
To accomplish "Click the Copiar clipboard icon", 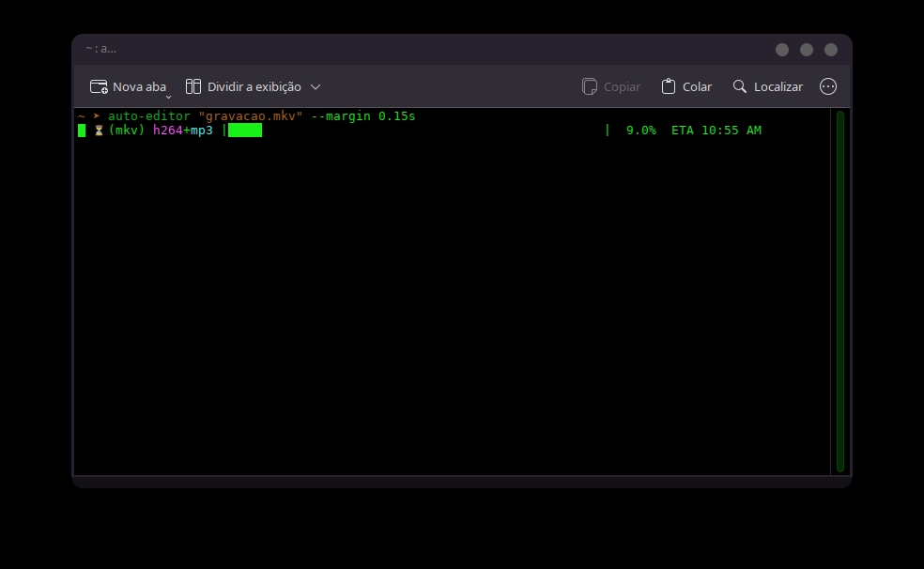I will [590, 86].
